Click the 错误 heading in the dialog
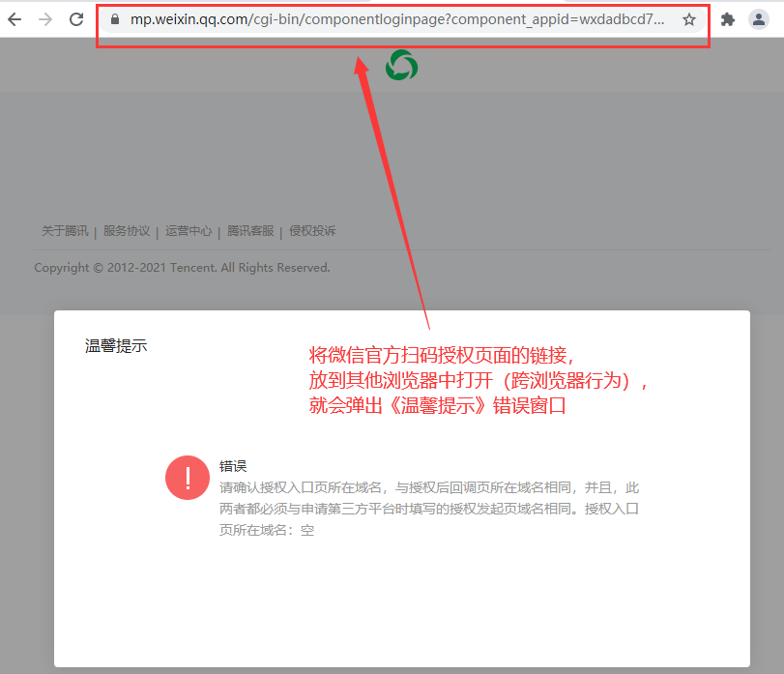The image size is (784, 674). 233,466
